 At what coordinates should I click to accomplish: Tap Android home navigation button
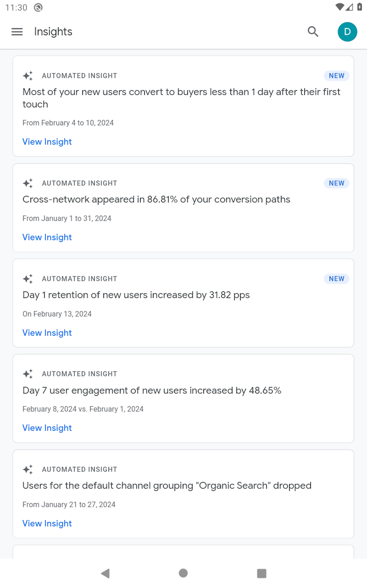pos(183,573)
